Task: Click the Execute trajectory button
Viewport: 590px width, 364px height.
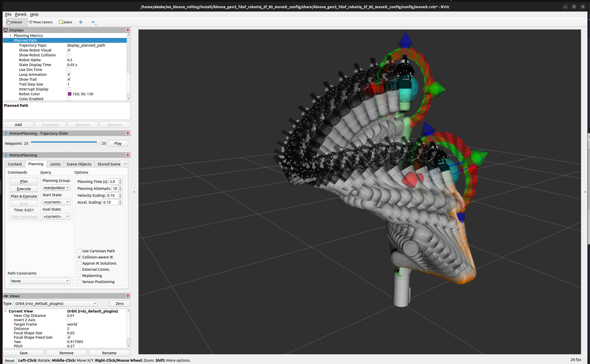Action: pos(24,189)
